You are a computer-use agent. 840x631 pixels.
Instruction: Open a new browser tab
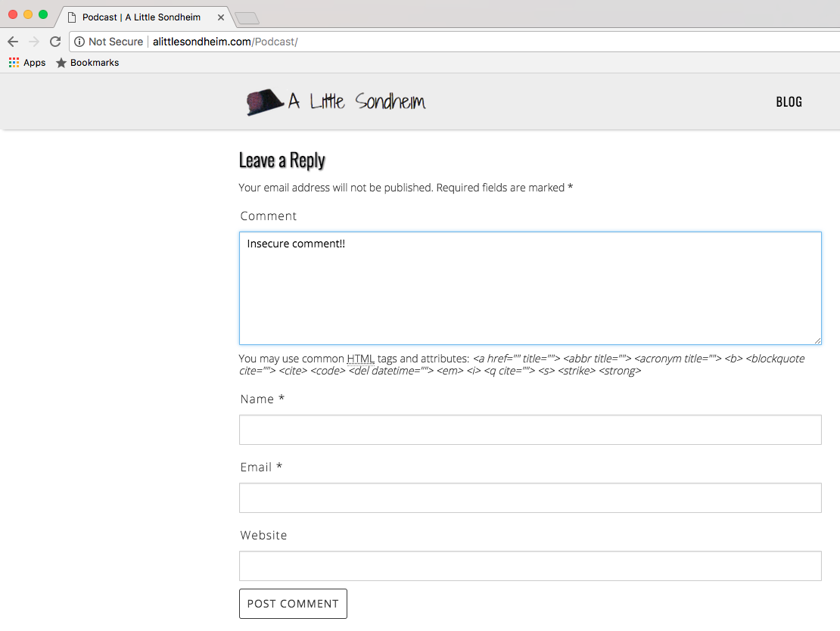click(247, 18)
